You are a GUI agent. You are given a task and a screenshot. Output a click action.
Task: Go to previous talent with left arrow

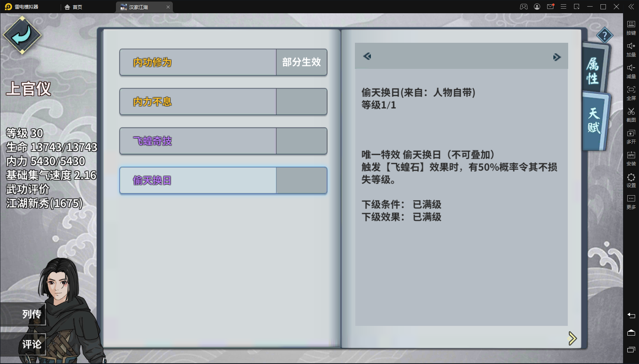pyautogui.click(x=367, y=56)
